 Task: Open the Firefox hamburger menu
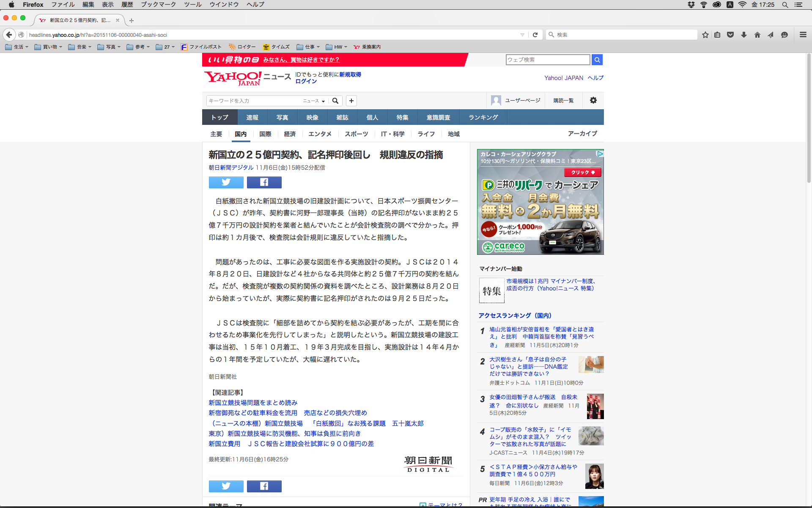(803, 35)
